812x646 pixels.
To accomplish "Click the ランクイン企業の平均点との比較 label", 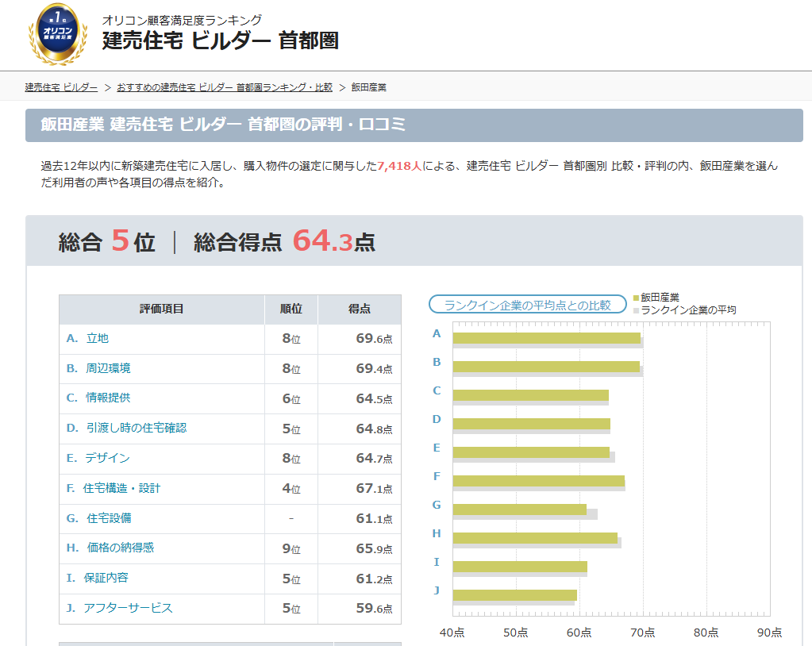I will click(x=528, y=305).
